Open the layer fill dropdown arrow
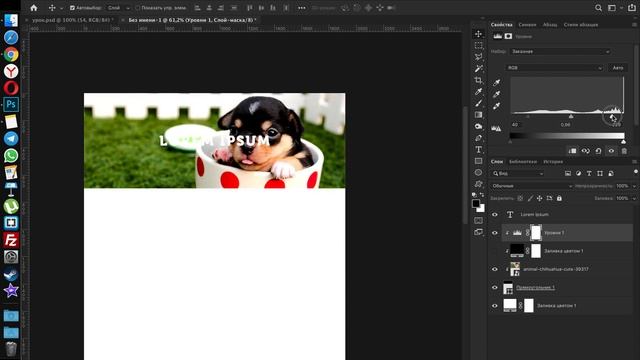Screen dimensions: 640x360 [x=634, y=198]
